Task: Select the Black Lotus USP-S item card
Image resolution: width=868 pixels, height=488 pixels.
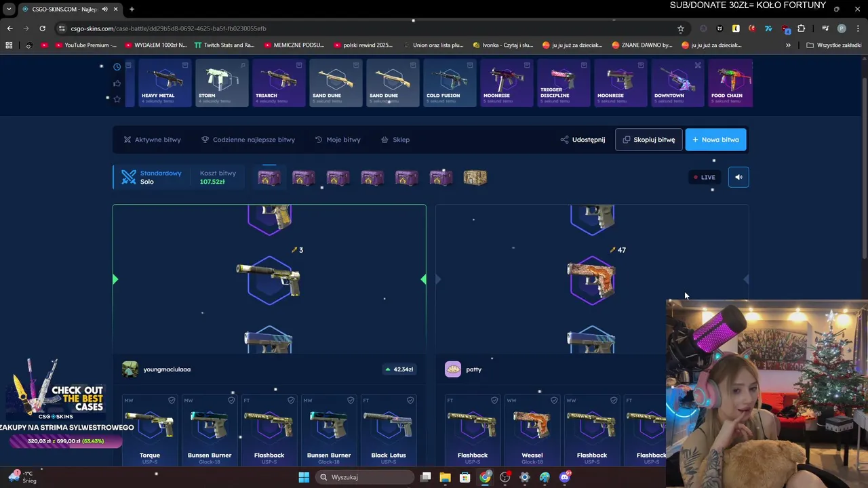Action: (389, 430)
